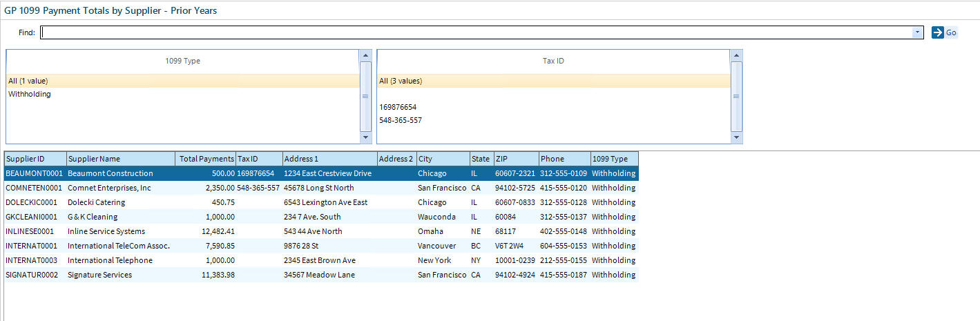The width and height of the screenshot is (980, 321).
Task: Sort by Address 2 column header
Action: pyautogui.click(x=397, y=159)
